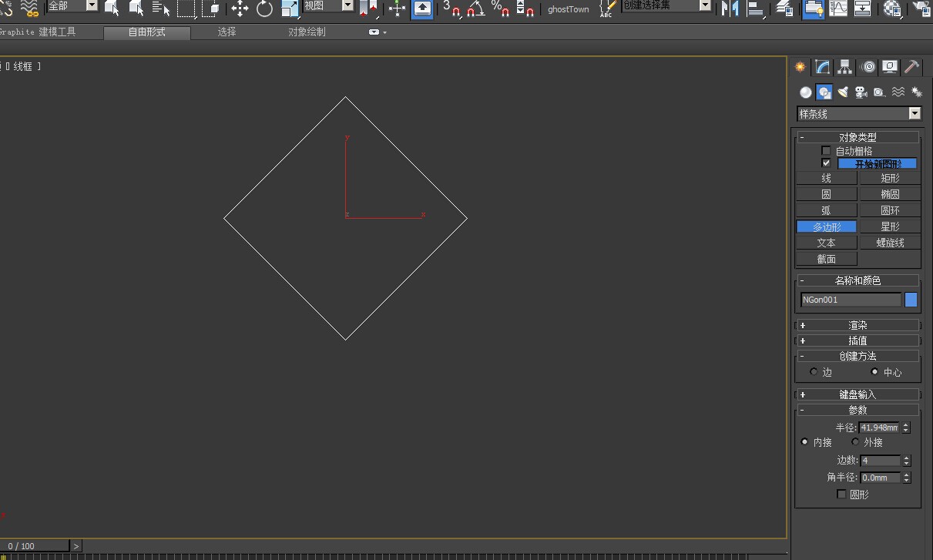Enable the 圆形 circular checkbox
Viewport: 933px width, 560px height.
[x=841, y=495]
